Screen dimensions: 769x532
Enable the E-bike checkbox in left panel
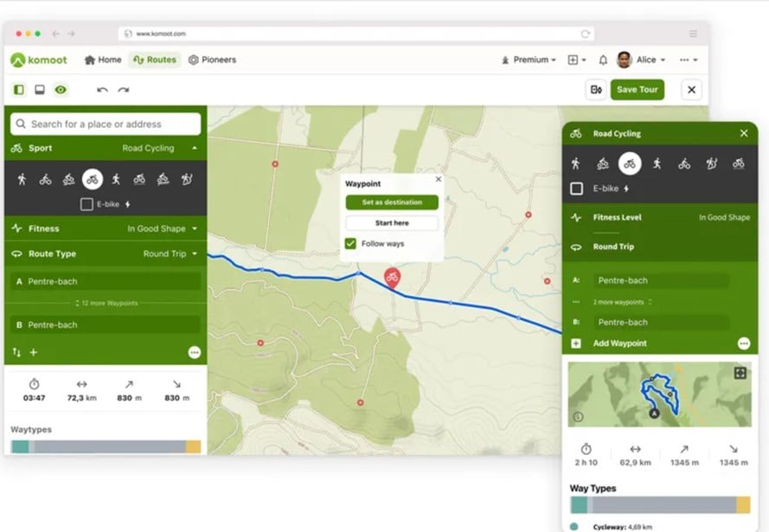(87, 204)
